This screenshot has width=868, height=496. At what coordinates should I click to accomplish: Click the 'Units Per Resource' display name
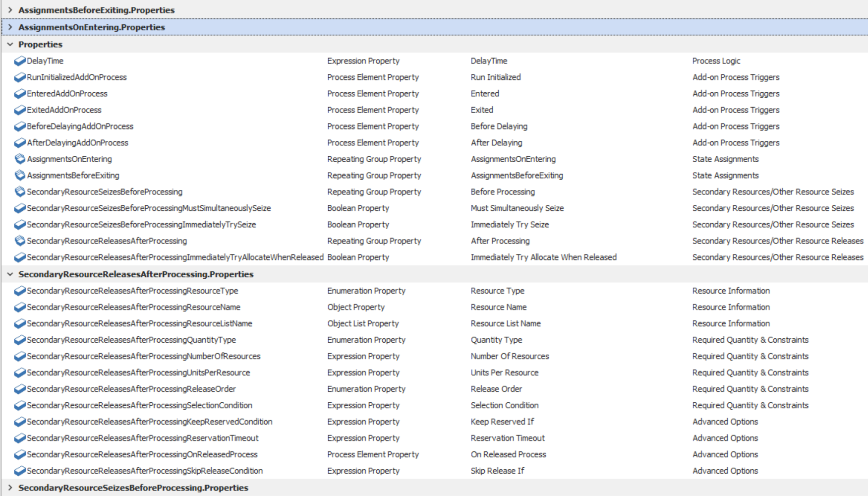pyautogui.click(x=505, y=373)
